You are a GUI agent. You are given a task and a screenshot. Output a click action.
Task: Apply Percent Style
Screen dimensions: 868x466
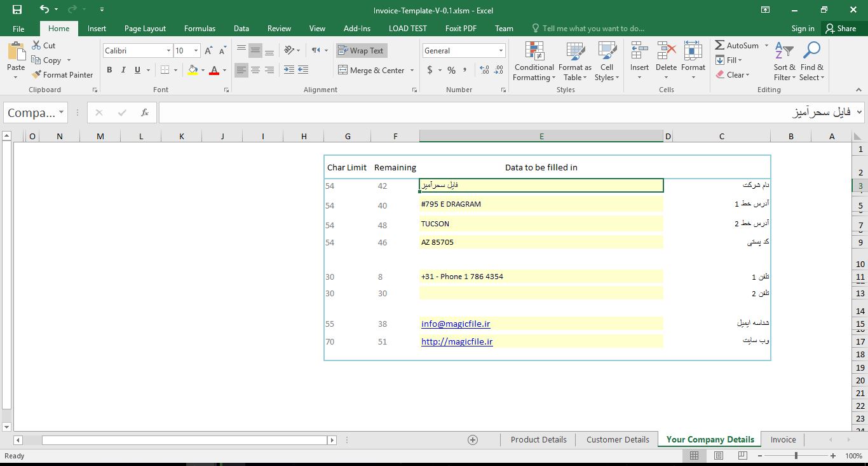click(x=451, y=70)
